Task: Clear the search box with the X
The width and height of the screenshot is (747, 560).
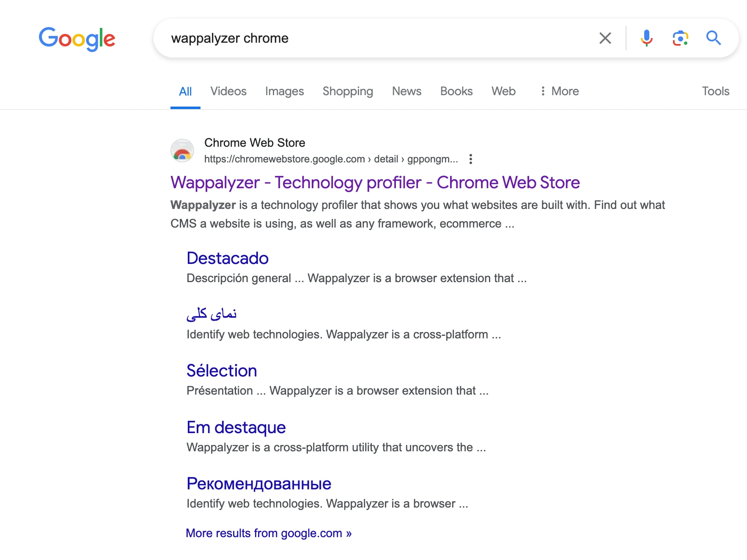Action: [x=605, y=38]
